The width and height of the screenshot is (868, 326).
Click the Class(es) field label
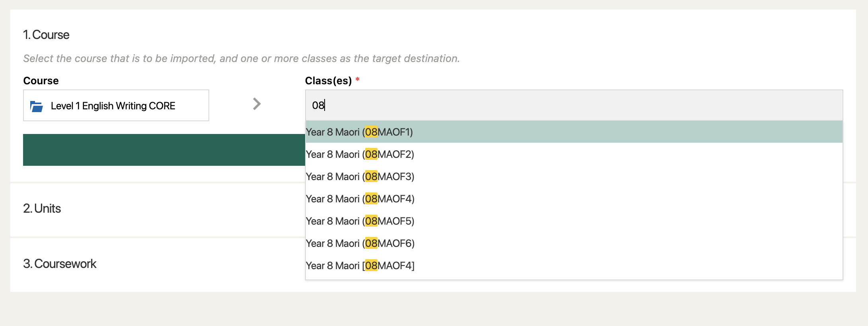coord(328,81)
